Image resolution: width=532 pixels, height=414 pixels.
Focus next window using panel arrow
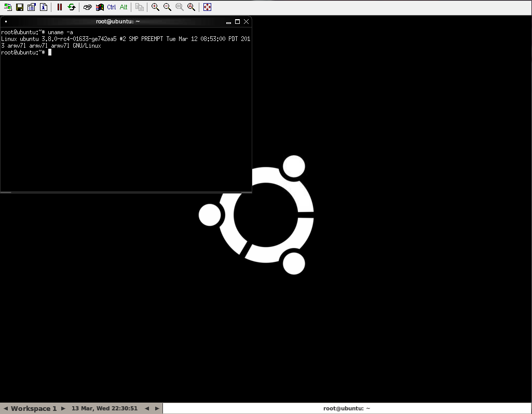point(157,409)
